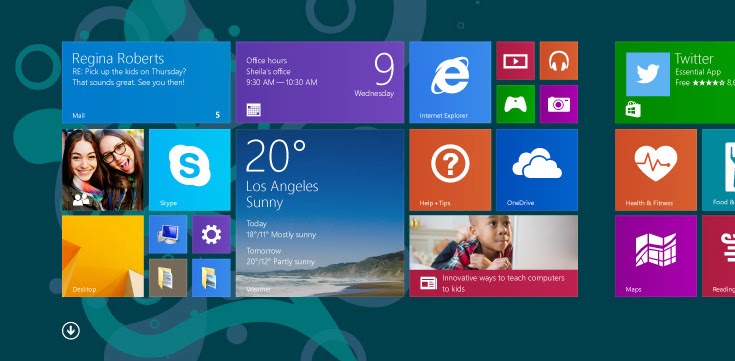
Task: Open the Store tile featuring Twitter
Action: coord(675,82)
